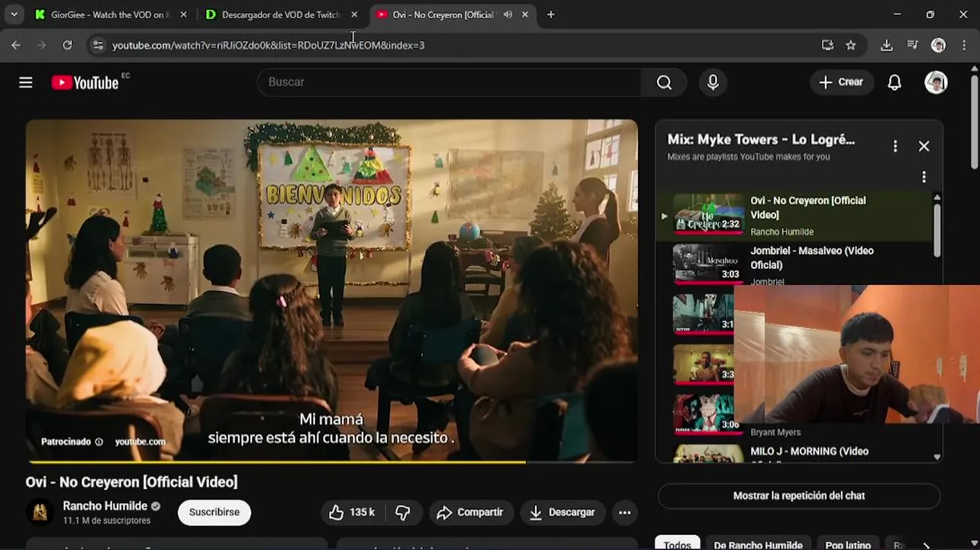980x550 pixels.
Task: Go to the YouTube home logo
Action: (85, 82)
